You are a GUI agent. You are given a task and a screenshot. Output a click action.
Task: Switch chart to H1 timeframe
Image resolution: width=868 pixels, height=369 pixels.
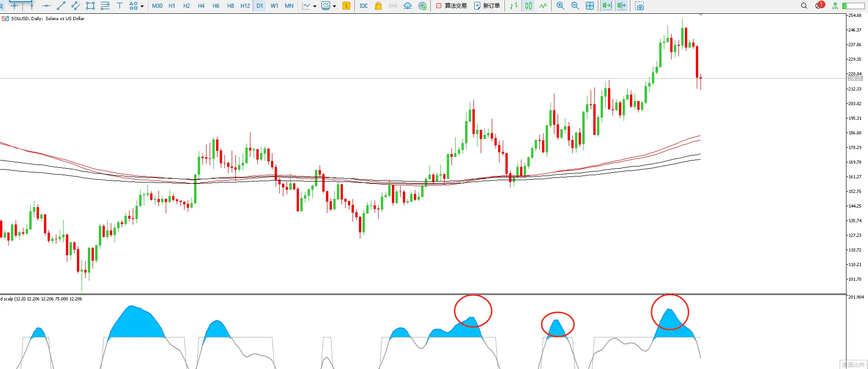pos(172,6)
